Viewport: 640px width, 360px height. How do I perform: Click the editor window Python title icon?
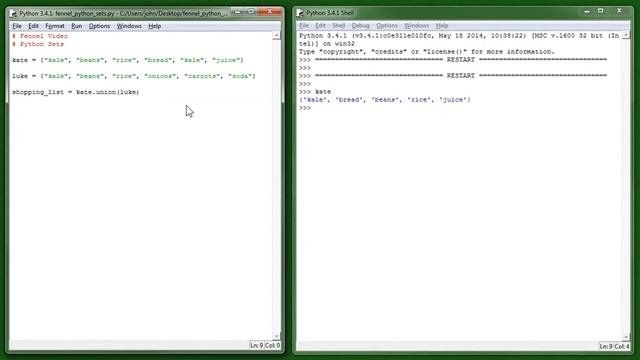14,14
